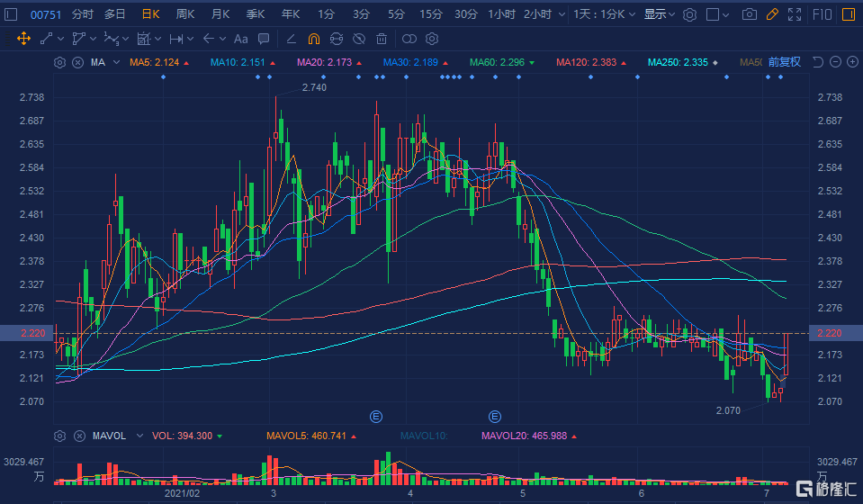The width and height of the screenshot is (863, 504).
Task: Select the line segment drawing tool
Action: pos(47,39)
